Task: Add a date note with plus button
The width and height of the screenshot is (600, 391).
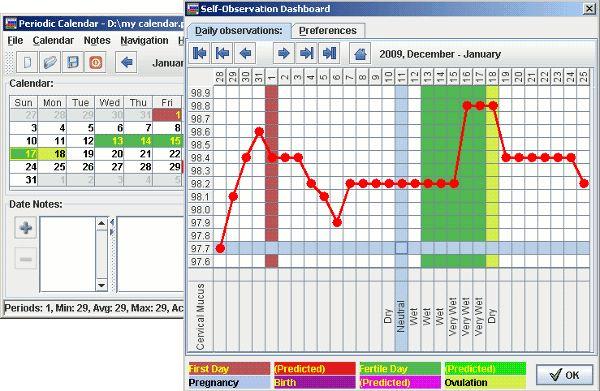Action: [x=26, y=228]
